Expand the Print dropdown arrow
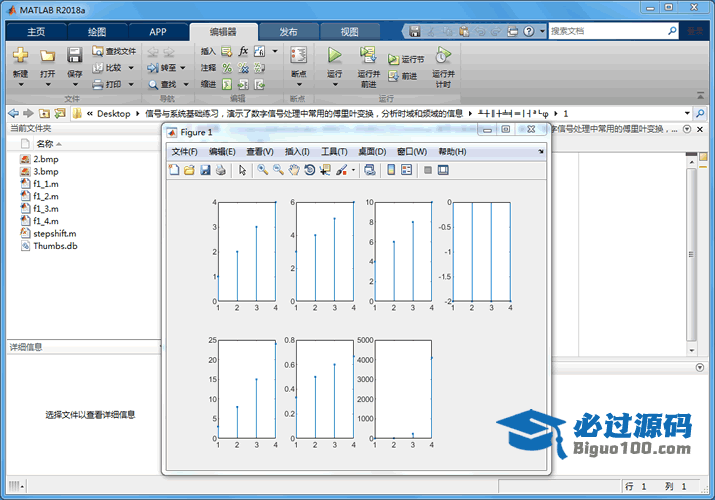The image size is (715, 500). [131, 84]
